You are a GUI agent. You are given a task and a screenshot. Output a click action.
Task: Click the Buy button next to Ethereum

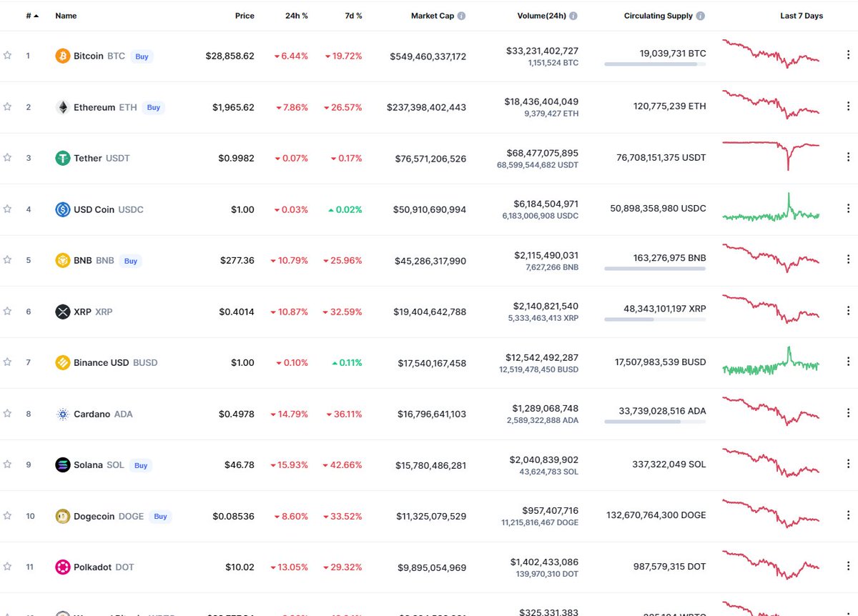(x=153, y=107)
